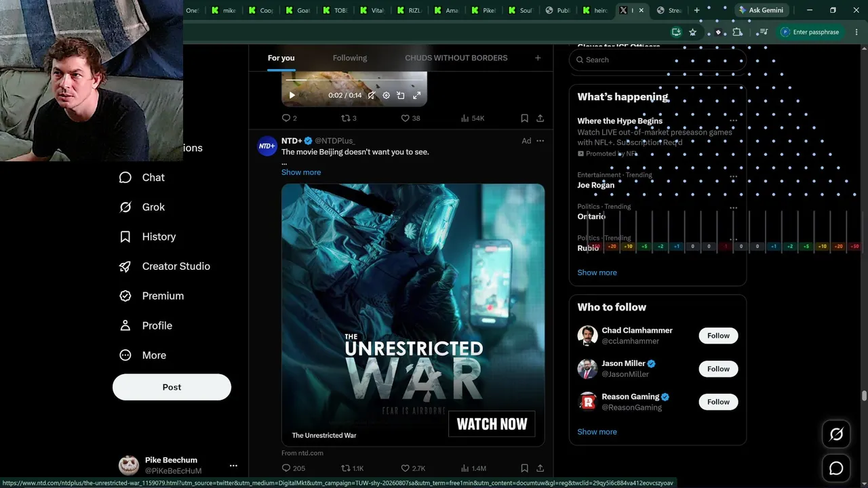868x488 pixels.
Task: Reply to the NTD+ ad post
Action: (x=293, y=468)
